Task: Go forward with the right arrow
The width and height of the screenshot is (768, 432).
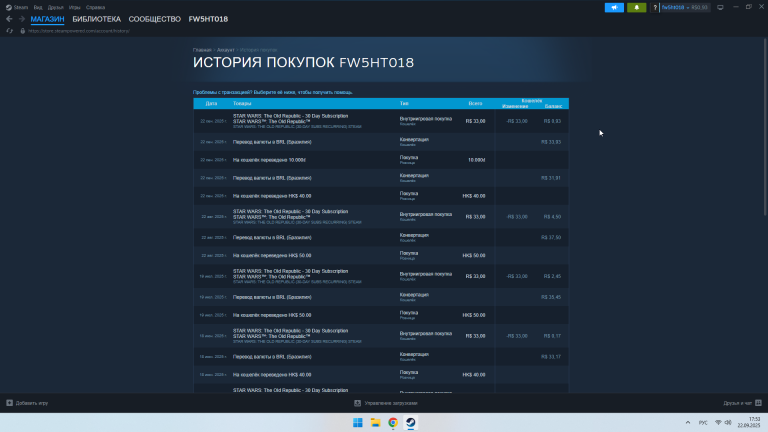Action: tap(22, 19)
